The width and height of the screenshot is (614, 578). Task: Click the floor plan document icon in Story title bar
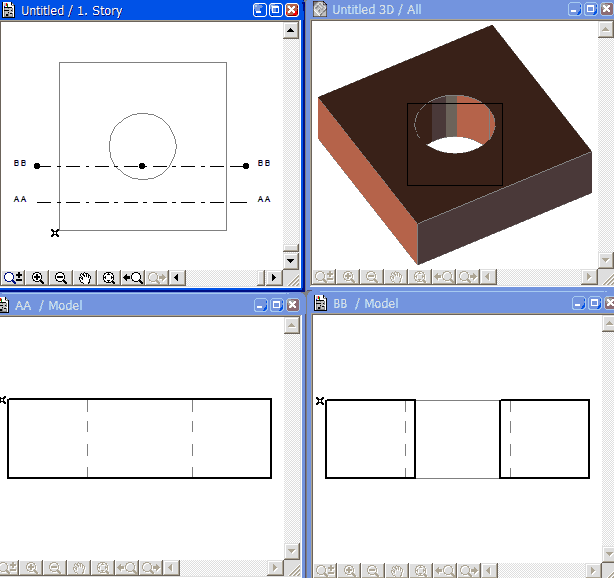pos(8,10)
